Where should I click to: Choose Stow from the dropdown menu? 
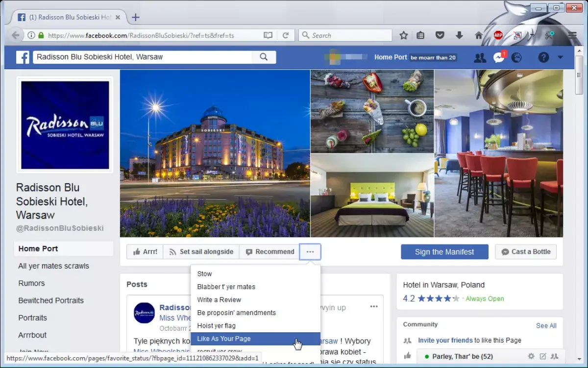coord(255,274)
